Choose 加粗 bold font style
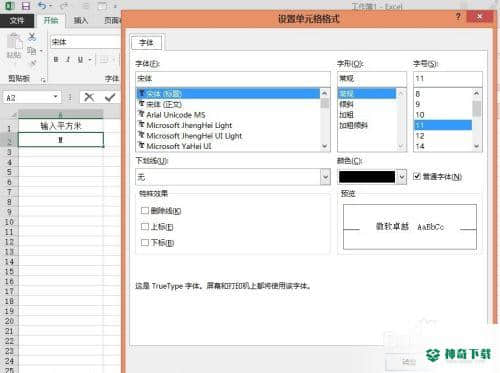500x373 pixels. coord(367,115)
